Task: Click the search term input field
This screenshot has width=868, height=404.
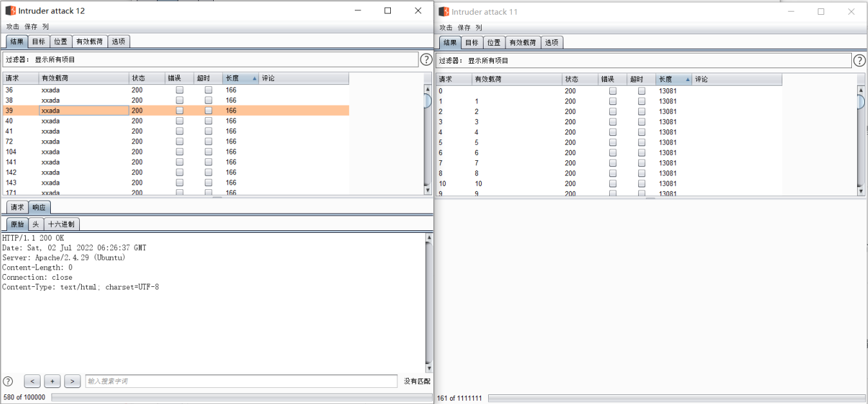Action: [241, 381]
